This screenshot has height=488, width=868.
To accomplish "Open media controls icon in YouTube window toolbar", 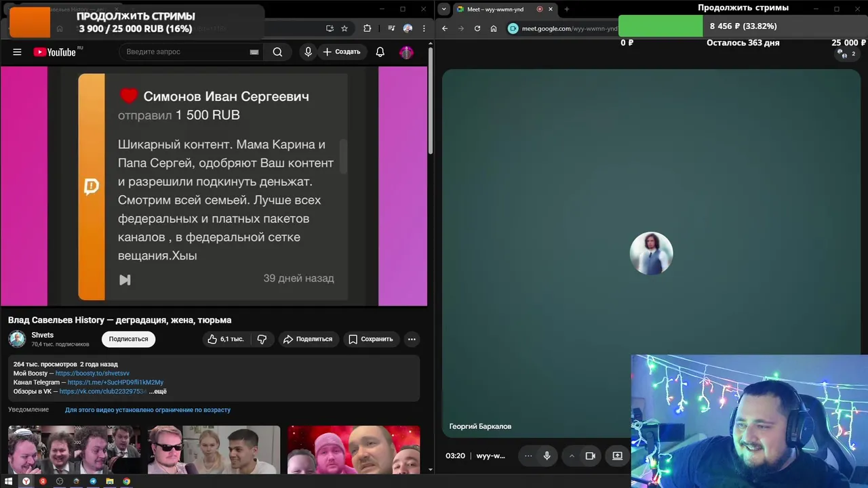I will (391, 28).
